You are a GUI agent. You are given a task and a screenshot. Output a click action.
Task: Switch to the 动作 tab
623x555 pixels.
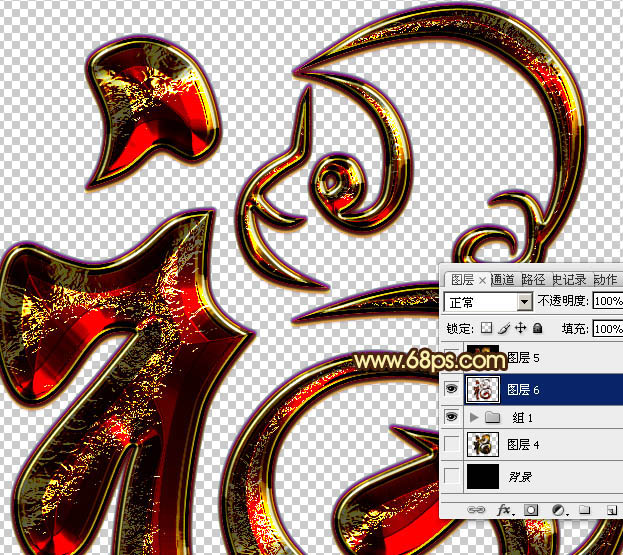coord(606,280)
